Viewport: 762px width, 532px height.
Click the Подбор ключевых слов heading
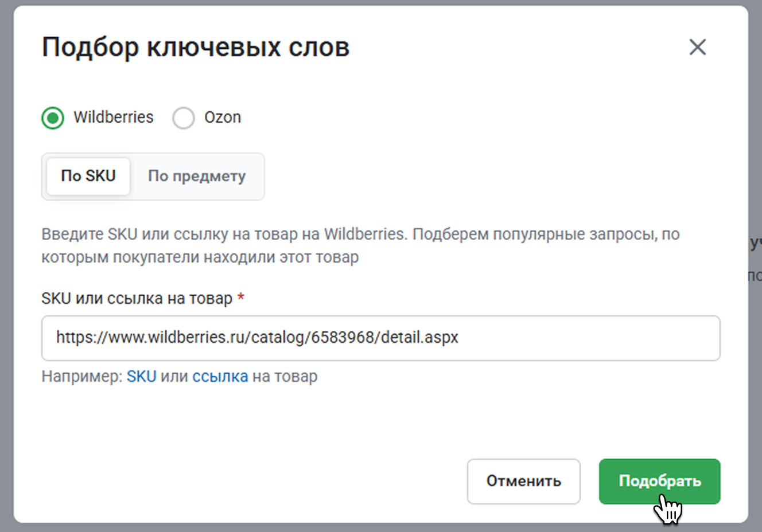pos(195,47)
